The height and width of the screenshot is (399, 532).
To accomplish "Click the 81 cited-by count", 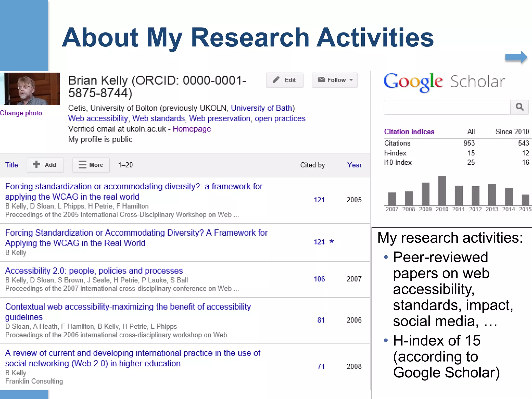I will (x=321, y=320).
